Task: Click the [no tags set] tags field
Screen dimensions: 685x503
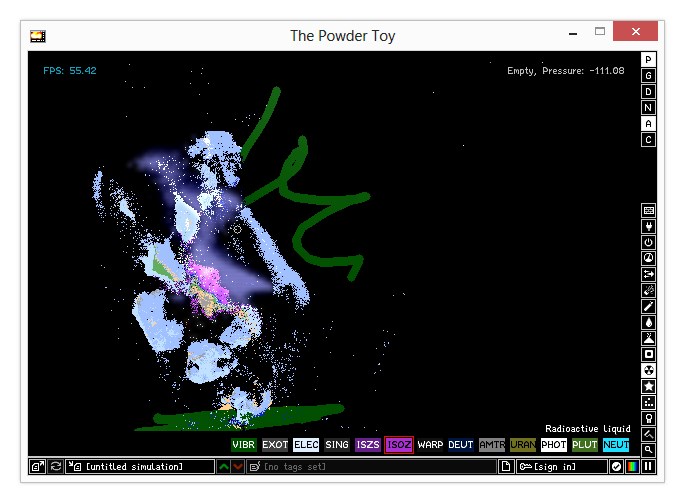Action: pos(371,467)
